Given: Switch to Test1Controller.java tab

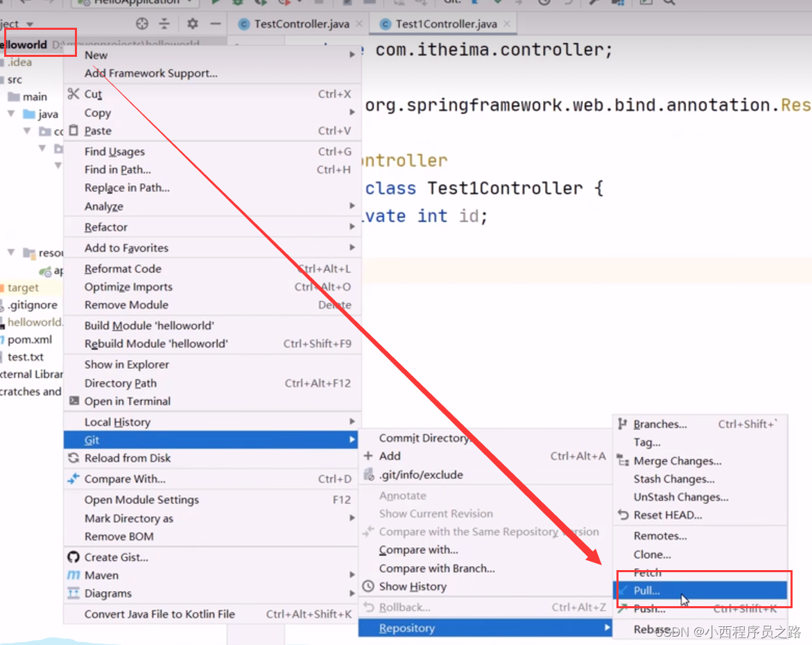Looking at the screenshot, I should pos(446,24).
